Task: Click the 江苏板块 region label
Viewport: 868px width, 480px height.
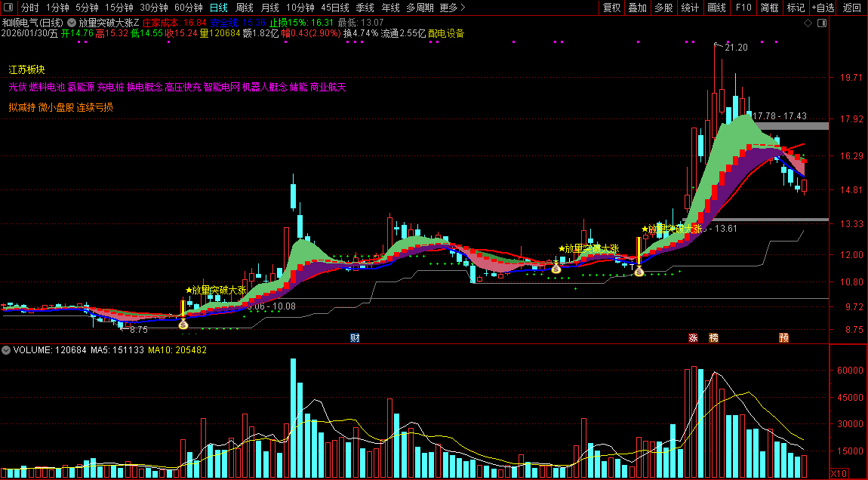Action: pos(26,69)
